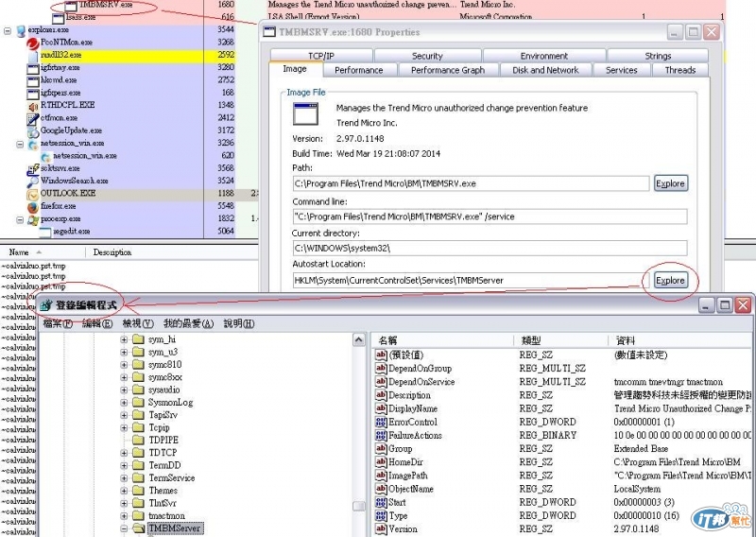This screenshot has height=537, width=756.
Task: Click the ErrorControl DWORD value icon
Action: [381, 423]
